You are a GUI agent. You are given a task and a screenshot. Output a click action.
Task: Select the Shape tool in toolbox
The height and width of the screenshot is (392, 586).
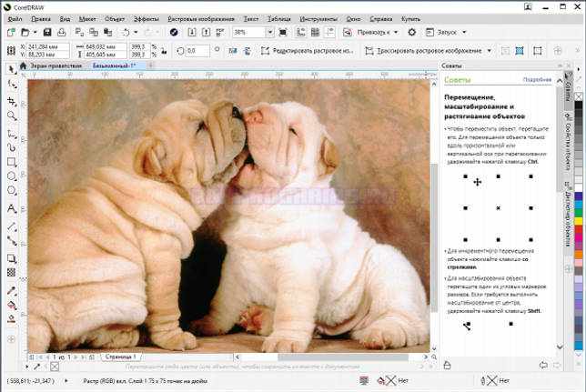(x=12, y=85)
